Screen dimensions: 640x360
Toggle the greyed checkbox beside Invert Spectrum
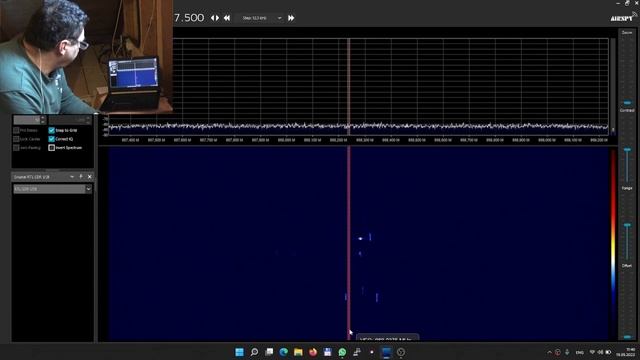(16, 147)
